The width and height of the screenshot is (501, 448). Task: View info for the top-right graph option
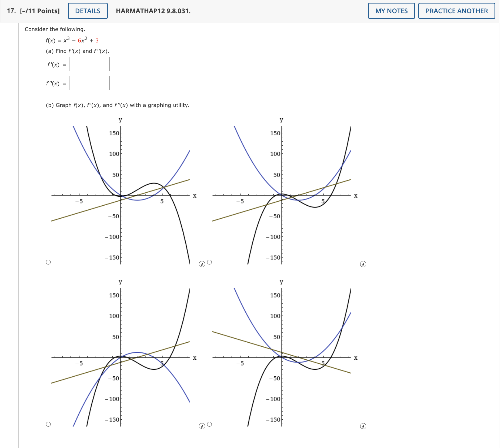click(x=363, y=264)
